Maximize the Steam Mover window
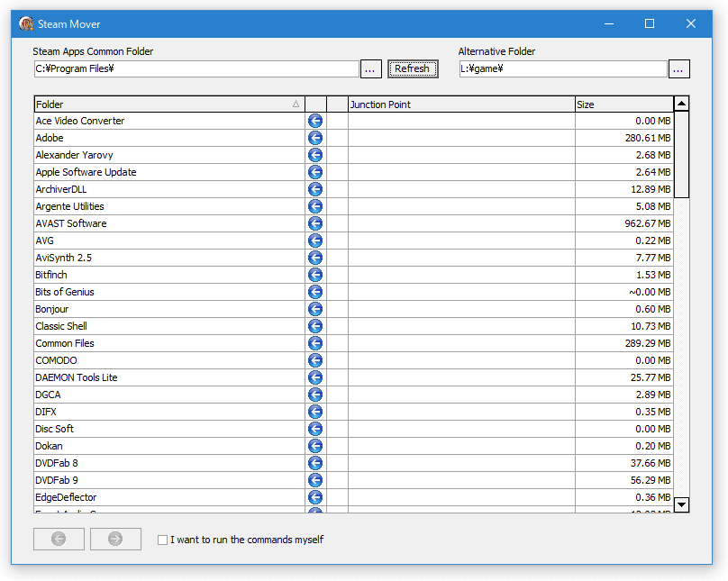Viewport: 728px width, 581px height. pyautogui.click(x=650, y=23)
